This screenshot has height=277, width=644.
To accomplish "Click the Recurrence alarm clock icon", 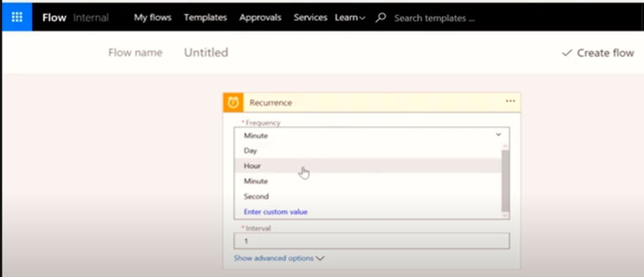I will pyautogui.click(x=233, y=103).
